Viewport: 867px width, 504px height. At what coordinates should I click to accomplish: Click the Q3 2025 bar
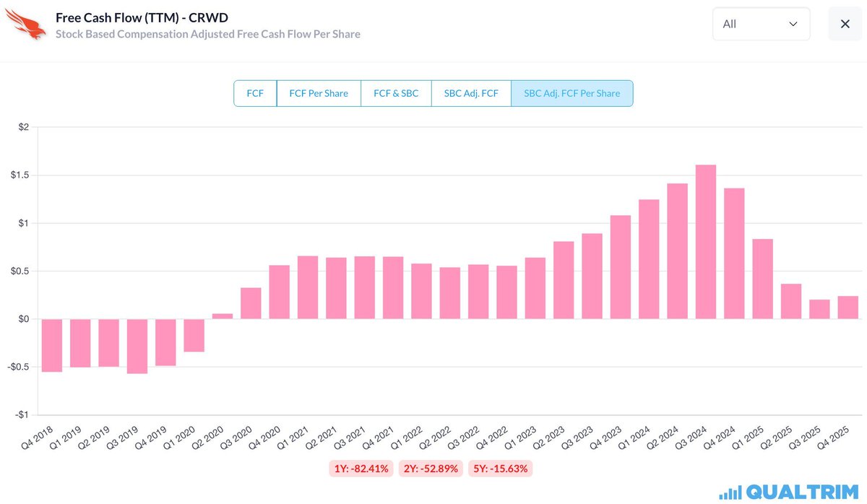point(819,309)
